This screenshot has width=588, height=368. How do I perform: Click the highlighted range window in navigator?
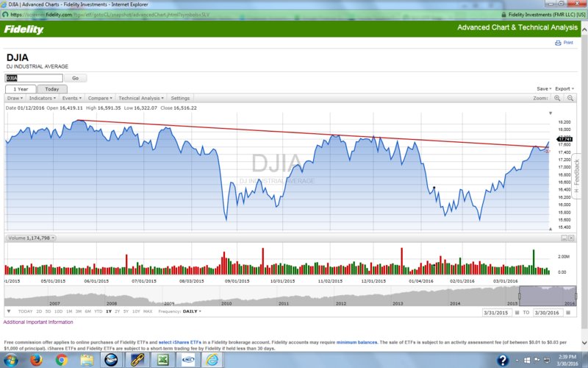(x=548, y=296)
